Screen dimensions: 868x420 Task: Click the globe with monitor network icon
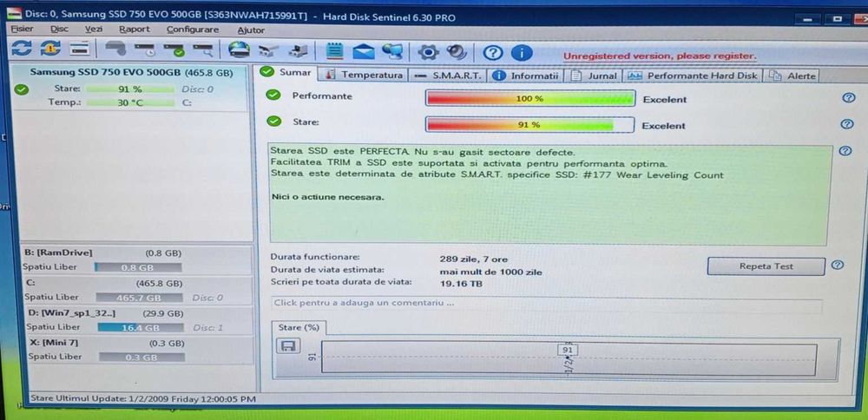click(x=392, y=51)
